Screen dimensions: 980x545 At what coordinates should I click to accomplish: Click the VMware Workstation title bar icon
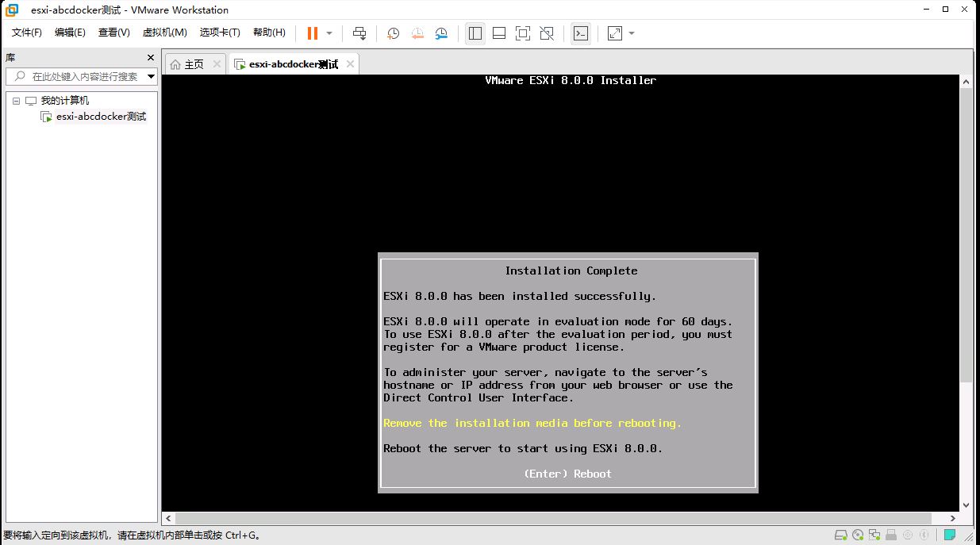point(12,10)
